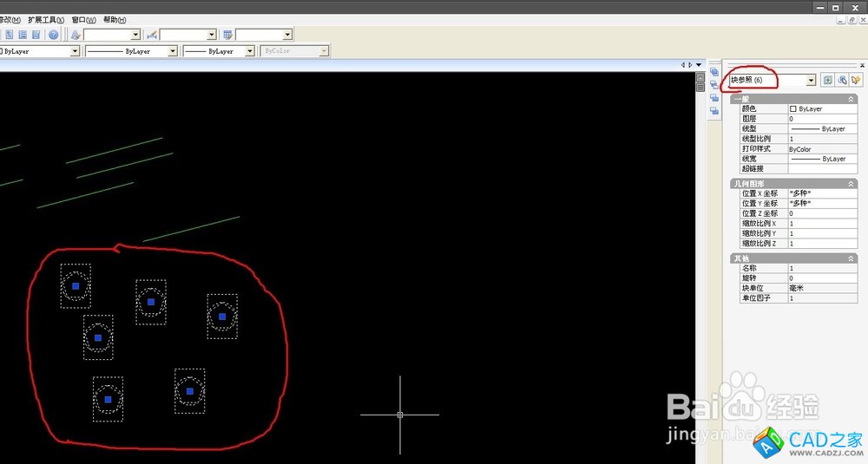Click the bottom draw order icon beside panel

[x=713, y=108]
